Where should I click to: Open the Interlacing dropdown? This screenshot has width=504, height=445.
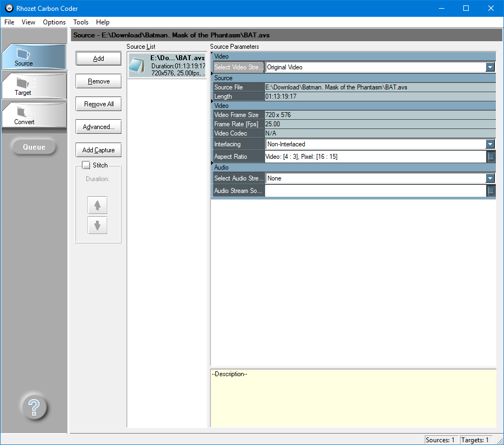(490, 144)
